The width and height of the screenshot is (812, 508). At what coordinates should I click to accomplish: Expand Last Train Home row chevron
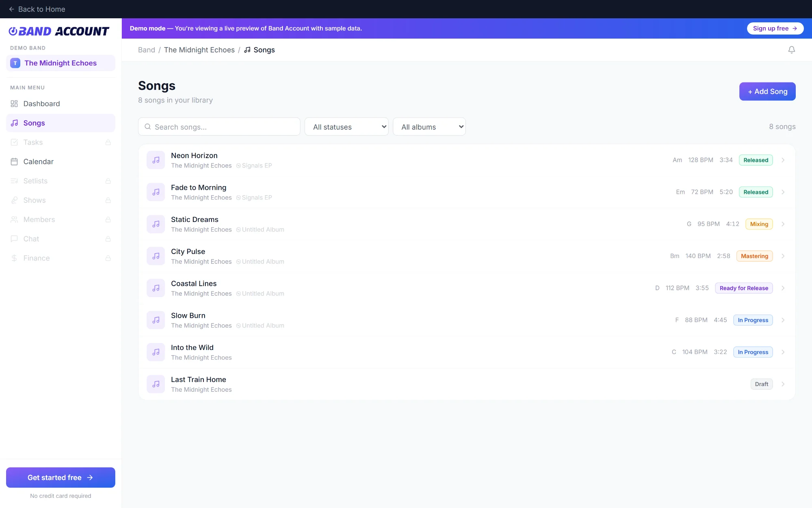pos(783,384)
